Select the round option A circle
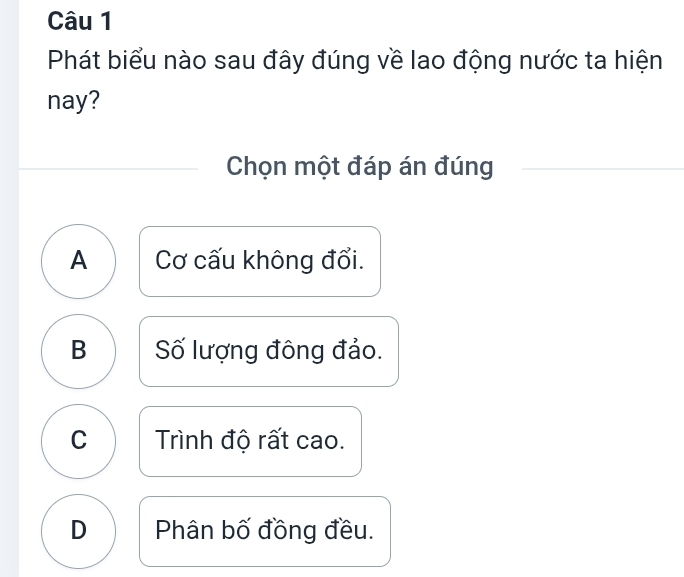This screenshot has width=684, height=577. 79,261
